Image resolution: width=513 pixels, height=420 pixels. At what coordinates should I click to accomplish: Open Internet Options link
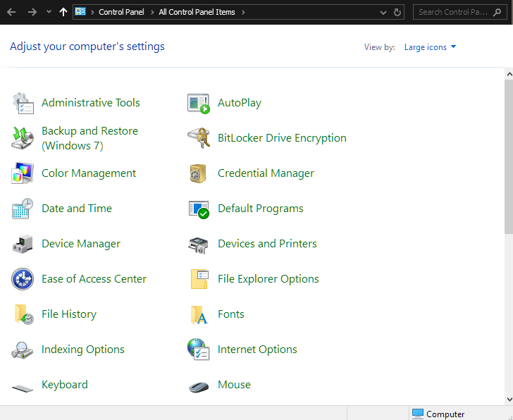(x=257, y=350)
